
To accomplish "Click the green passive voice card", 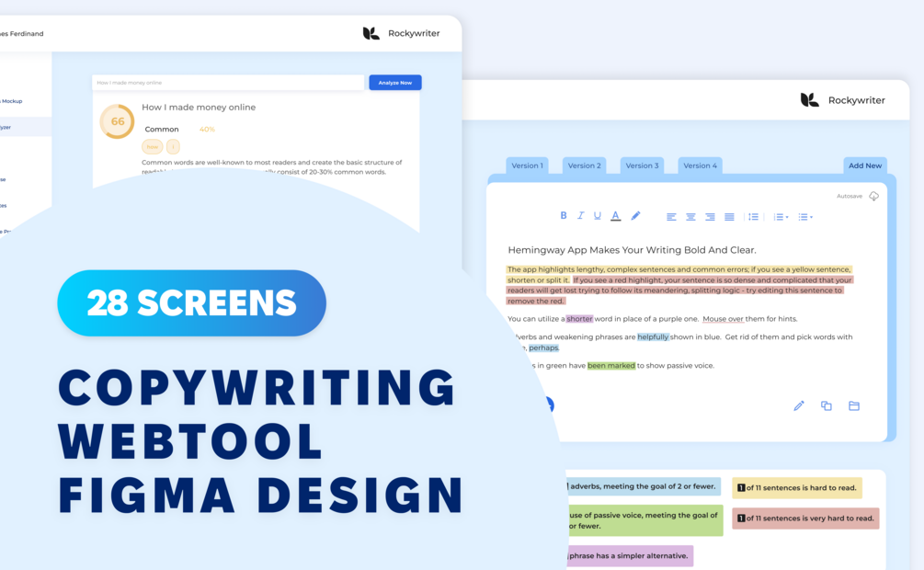I will [645, 520].
